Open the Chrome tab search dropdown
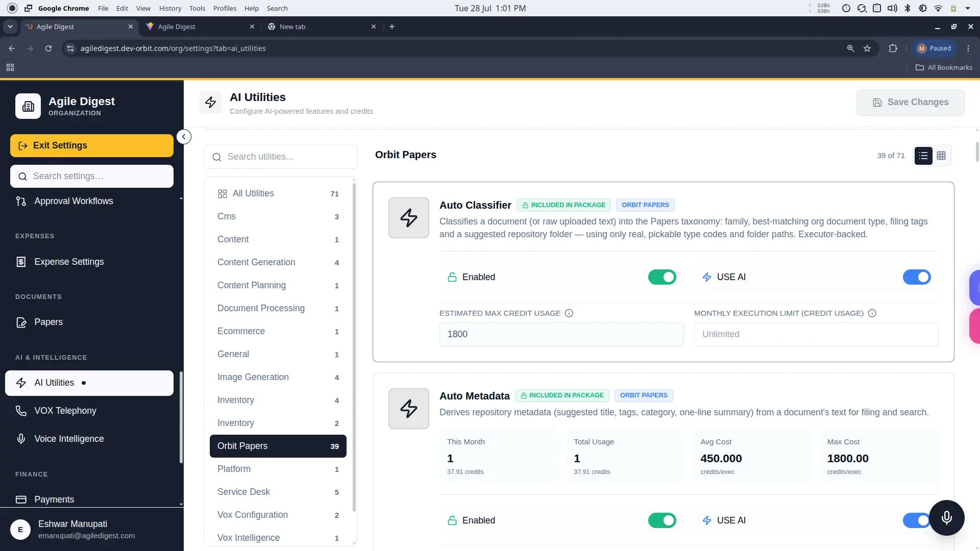Image resolution: width=980 pixels, height=551 pixels. (x=10, y=27)
